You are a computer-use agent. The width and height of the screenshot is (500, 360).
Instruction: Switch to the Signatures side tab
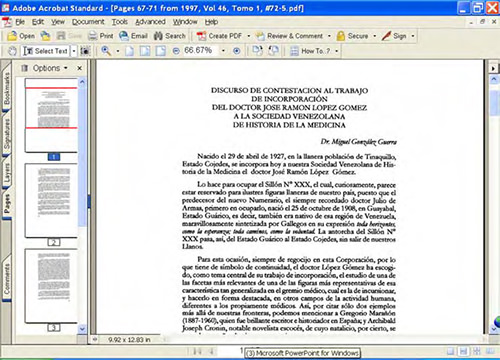click(6, 134)
